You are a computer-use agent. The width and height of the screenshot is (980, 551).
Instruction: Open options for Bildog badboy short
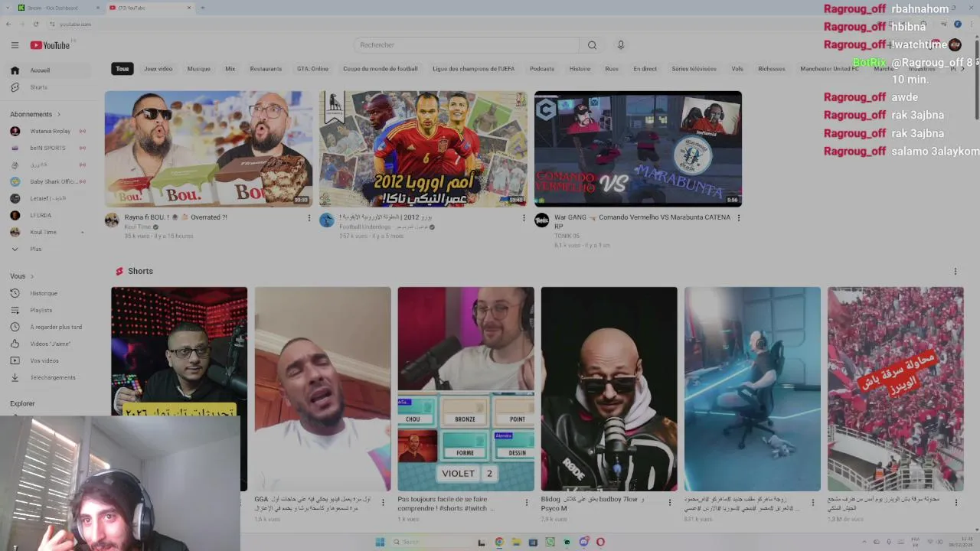(x=670, y=503)
